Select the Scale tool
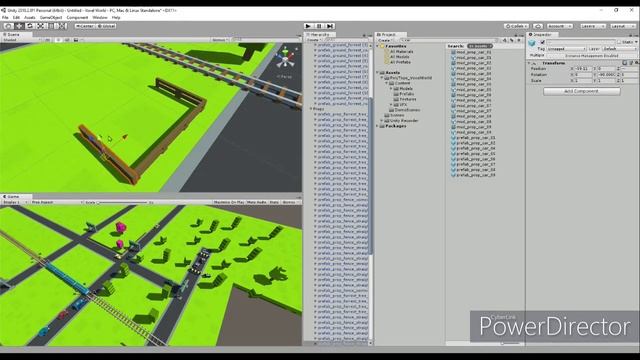Image resolution: width=640 pixels, height=360 pixels. [x=40, y=26]
